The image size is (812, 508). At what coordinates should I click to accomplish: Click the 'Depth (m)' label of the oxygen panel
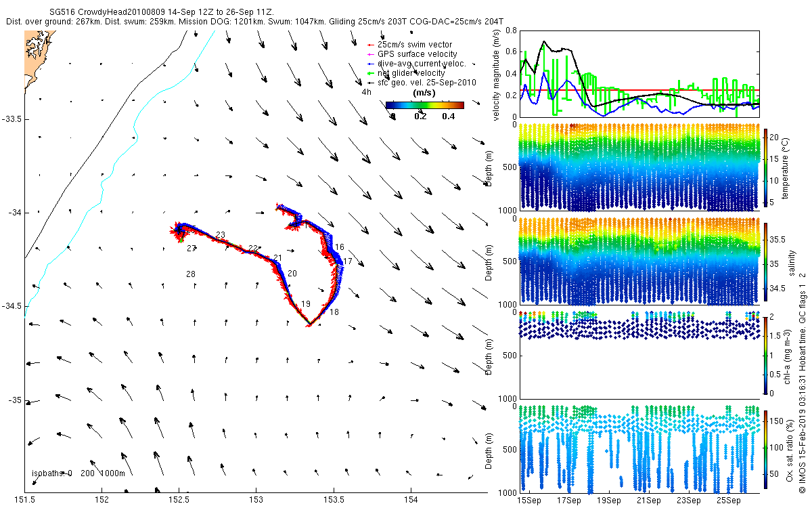click(490, 450)
